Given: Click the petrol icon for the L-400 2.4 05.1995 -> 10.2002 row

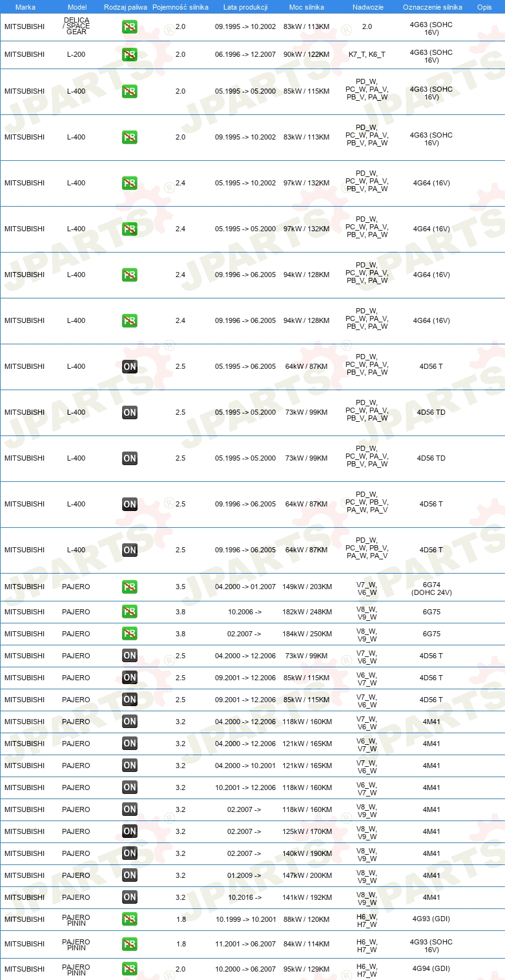Looking at the screenshot, I should [x=129, y=183].
